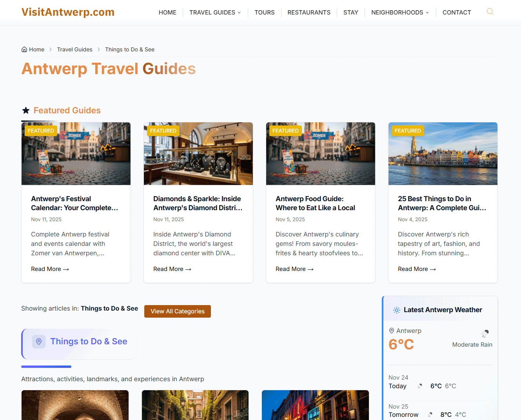521x420 pixels.
Task: Click the brick tunnel thumbnail at the bottom
Action: (75, 405)
